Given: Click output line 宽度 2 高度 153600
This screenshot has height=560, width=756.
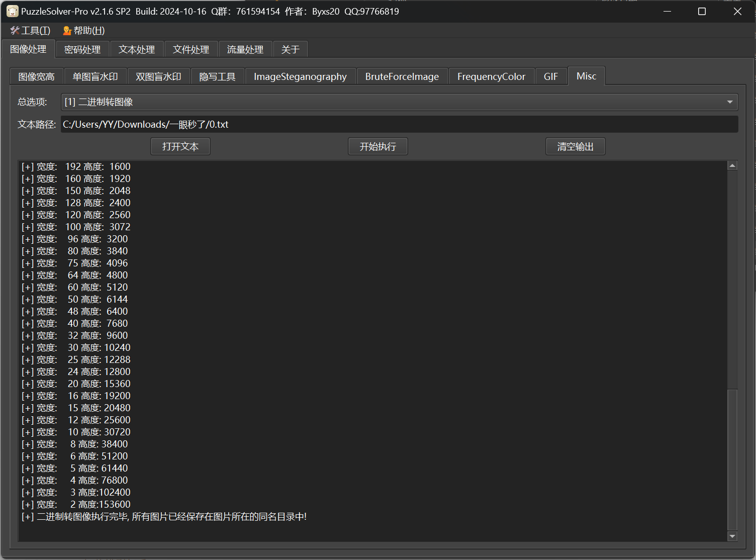Looking at the screenshot, I should click(x=76, y=504).
